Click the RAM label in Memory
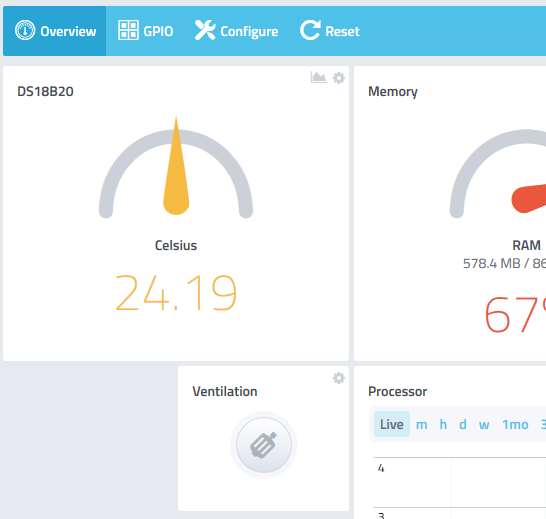Image resolution: width=546 pixels, height=519 pixels. coord(526,245)
